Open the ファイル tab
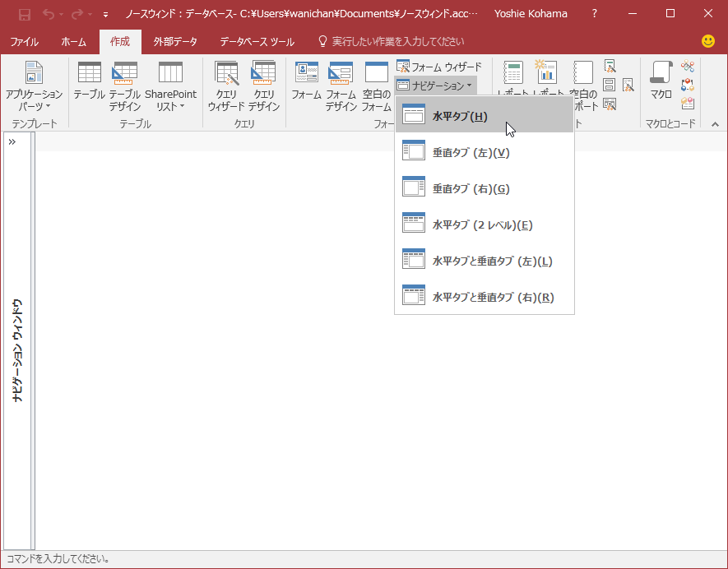The width and height of the screenshot is (728, 569). tap(24, 42)
